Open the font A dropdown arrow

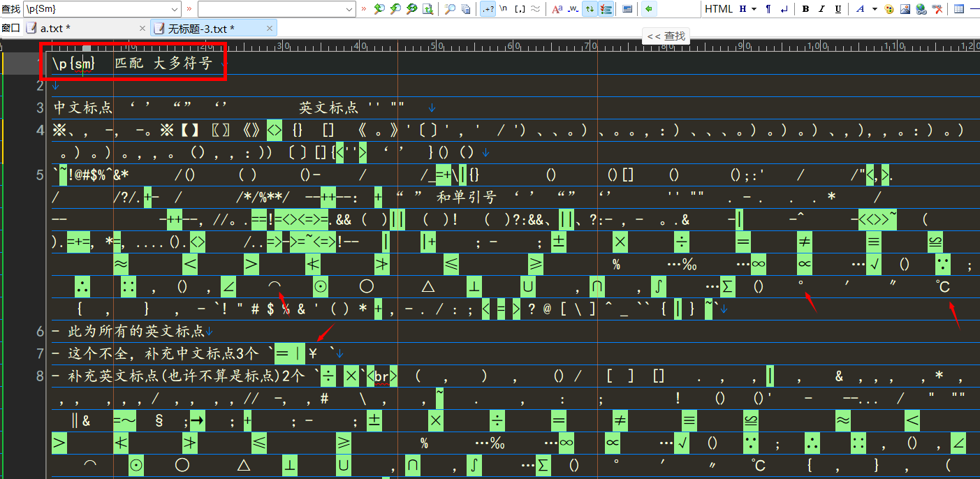(874, 9)
